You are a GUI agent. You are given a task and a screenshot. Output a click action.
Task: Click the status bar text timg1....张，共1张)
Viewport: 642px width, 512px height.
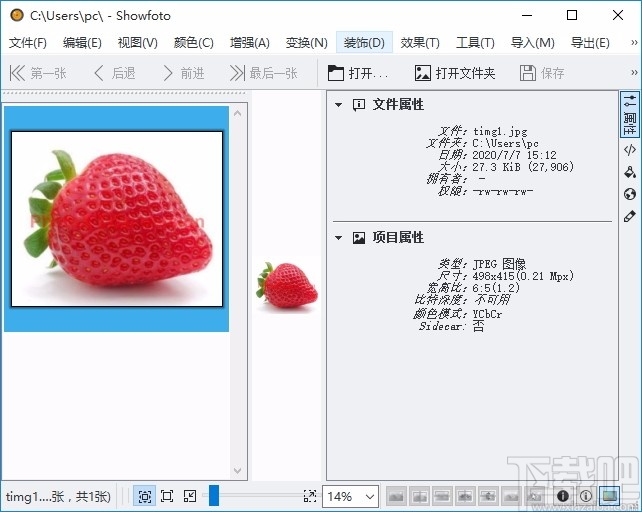point(58,497)
